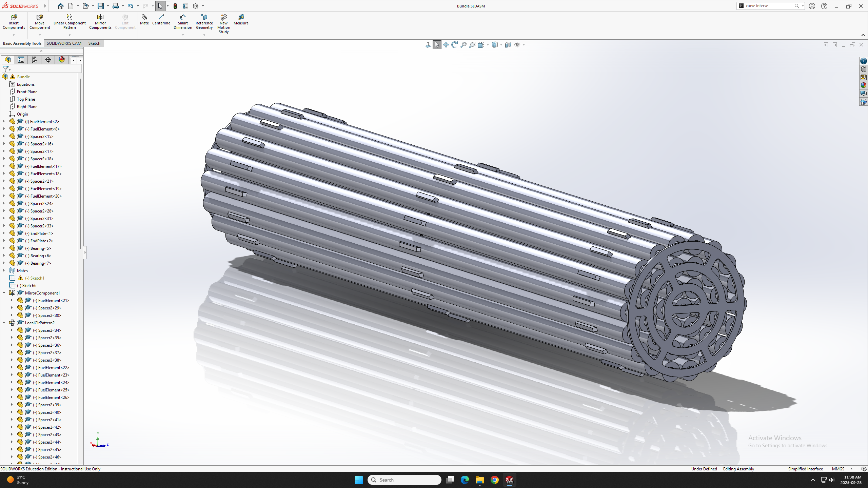Open the SOLIDWORKS Resources task pane
868x488 pixels.
pos(864,61)
